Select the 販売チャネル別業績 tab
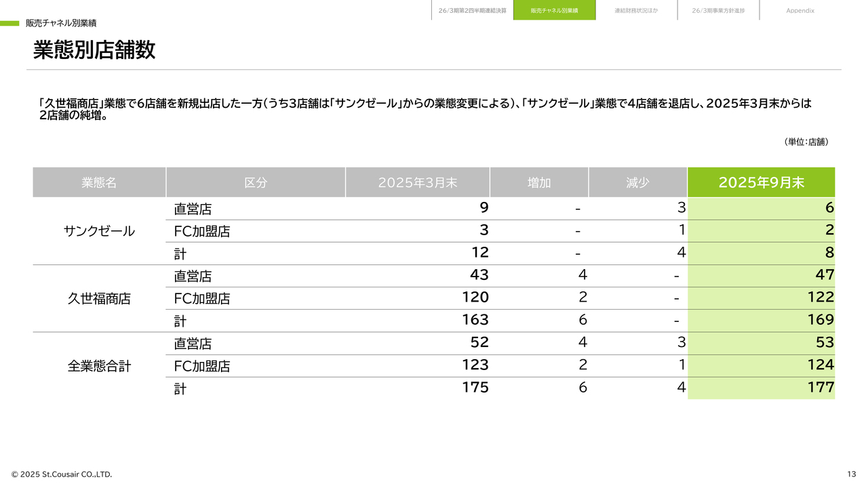 [x=554, y=11]
